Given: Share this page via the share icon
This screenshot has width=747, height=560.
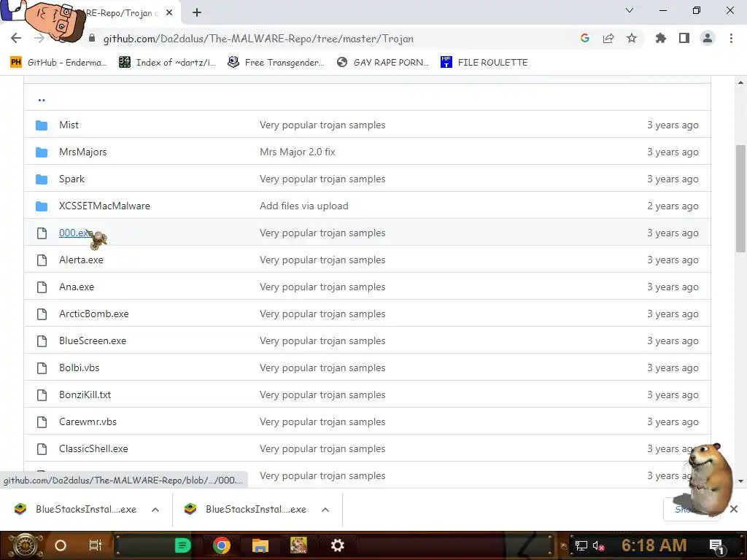Looking at the screenshot, I should point(608,38).
